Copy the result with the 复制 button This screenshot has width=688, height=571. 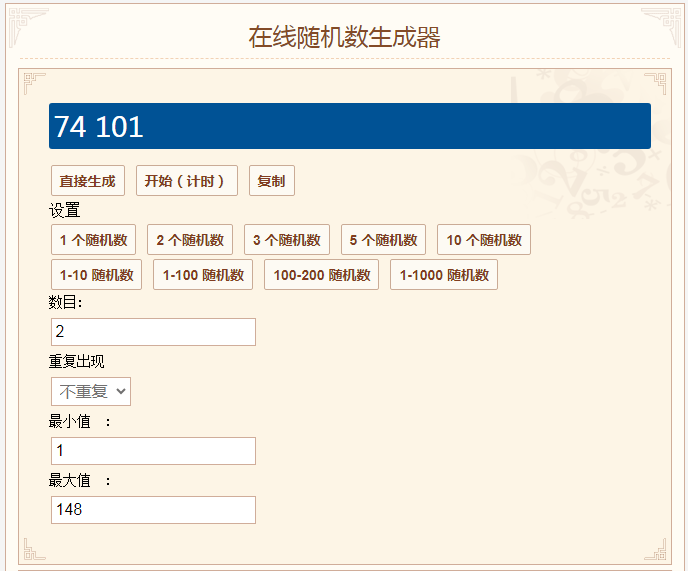271,181
